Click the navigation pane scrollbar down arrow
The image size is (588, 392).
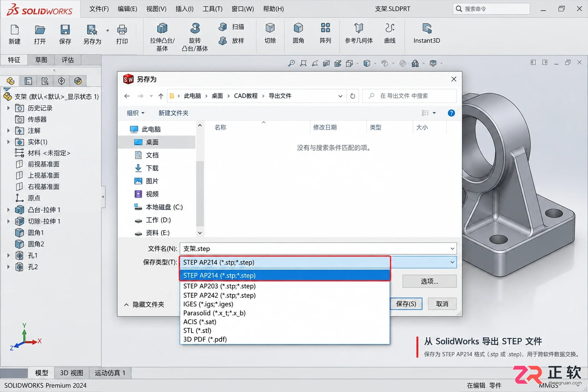click(x=200, y=233)
